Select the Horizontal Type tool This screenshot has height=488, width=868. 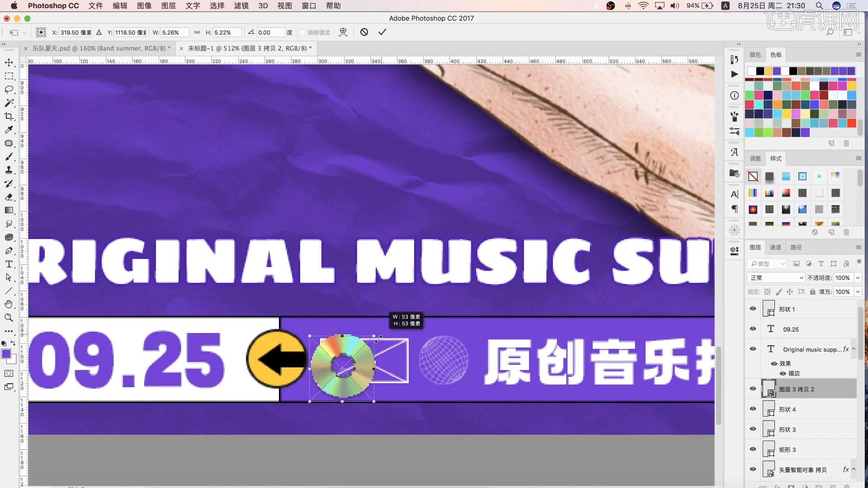9,264
